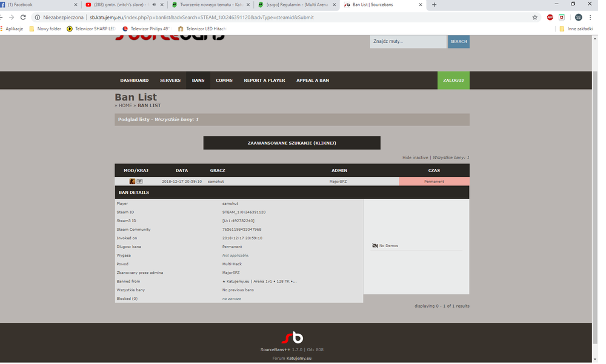Screen dimensions: 606x364
Task: Open Telewizor SHARP LED bookmark
Action: 92,28
